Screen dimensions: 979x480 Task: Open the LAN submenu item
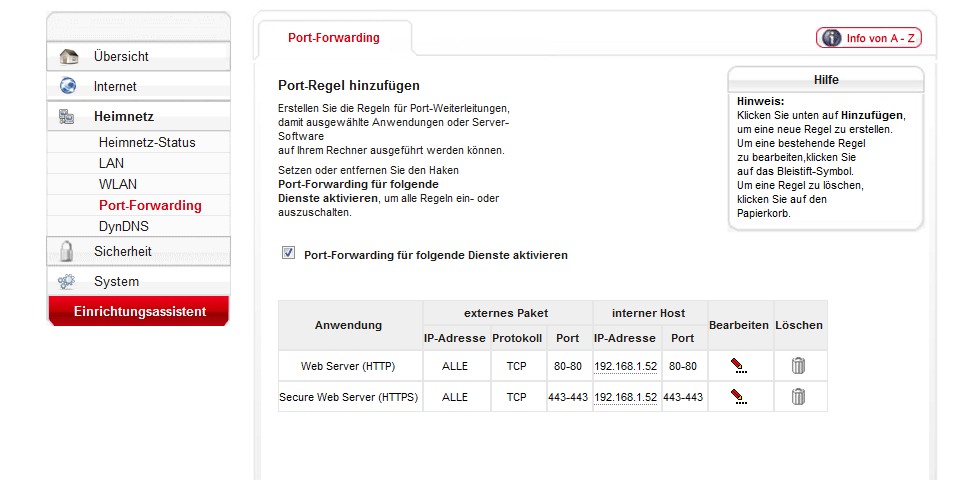111,163
